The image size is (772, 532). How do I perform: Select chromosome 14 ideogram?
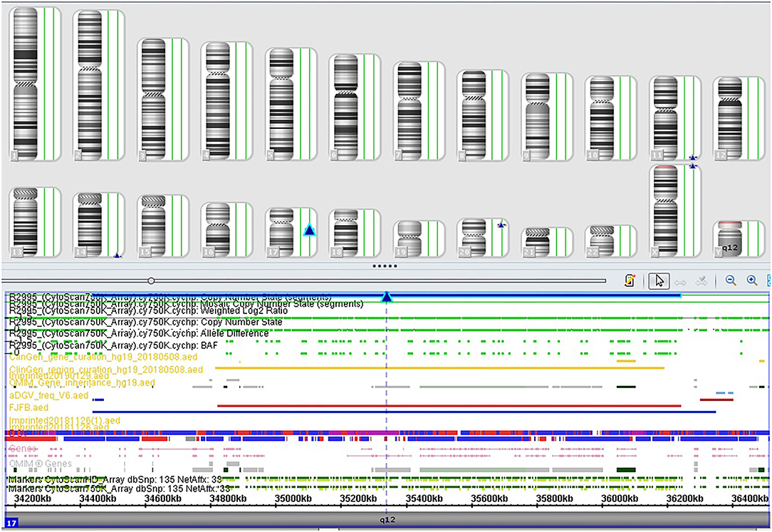coord(90,225)
